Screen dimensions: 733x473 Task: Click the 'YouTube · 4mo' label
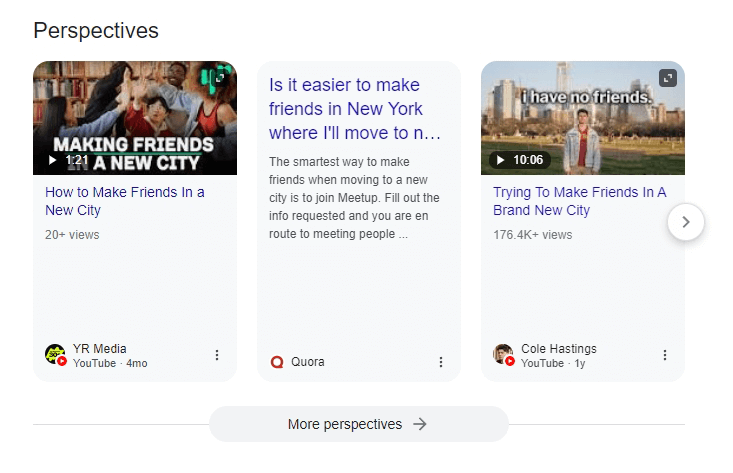click(x=110, y=363)
